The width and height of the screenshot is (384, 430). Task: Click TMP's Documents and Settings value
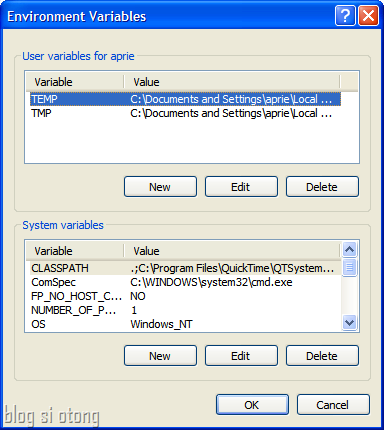tap(231, 113)
